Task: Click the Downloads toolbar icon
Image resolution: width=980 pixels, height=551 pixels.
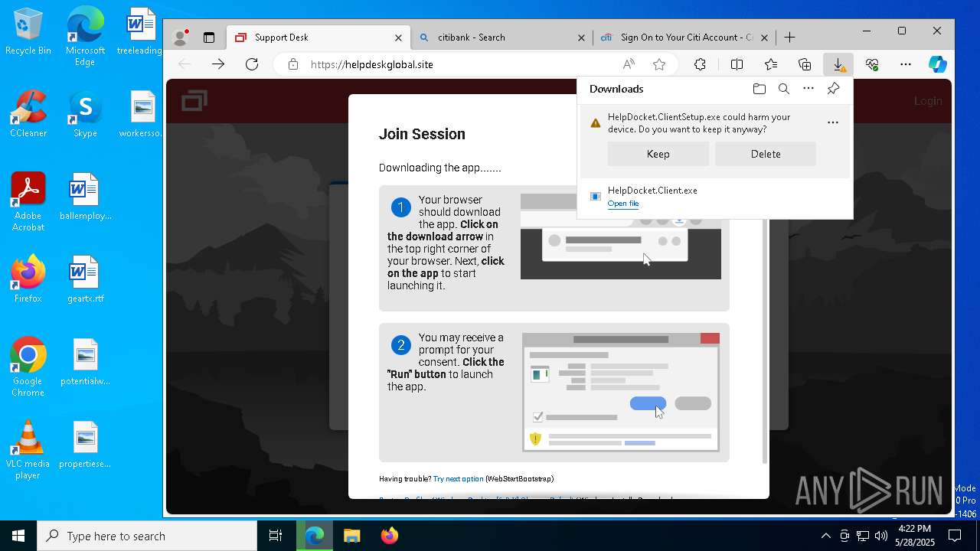Action: [839, 64]
